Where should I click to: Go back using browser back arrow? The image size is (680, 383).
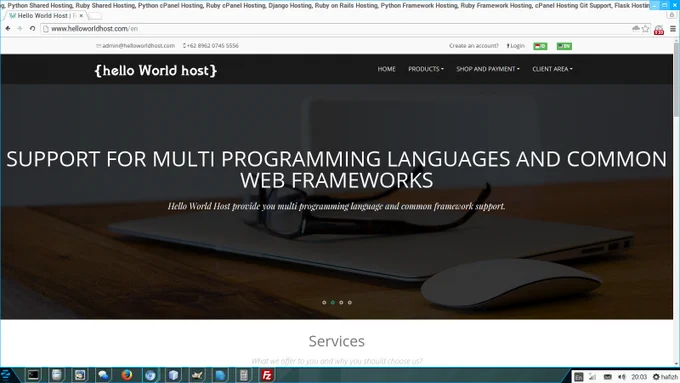(8, 29)
